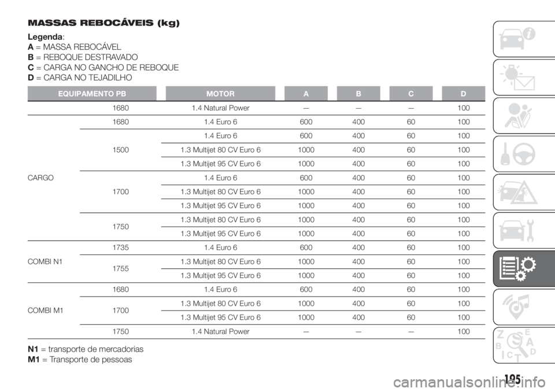This screenshot has width=555, height=392.
Task: Click the N1 = transporte de mercadorias footnote
Action: [86, 349]
